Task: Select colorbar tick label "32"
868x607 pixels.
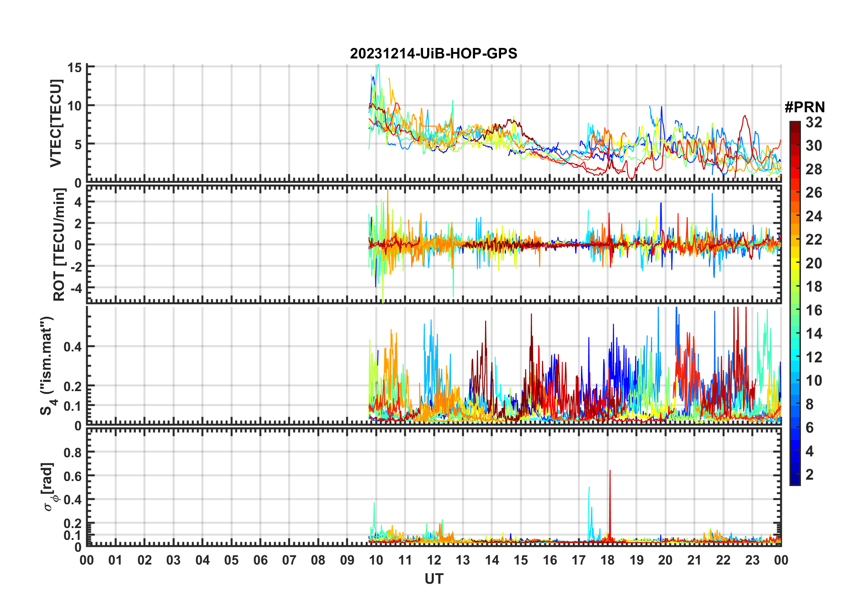Action: click(814, 122)
